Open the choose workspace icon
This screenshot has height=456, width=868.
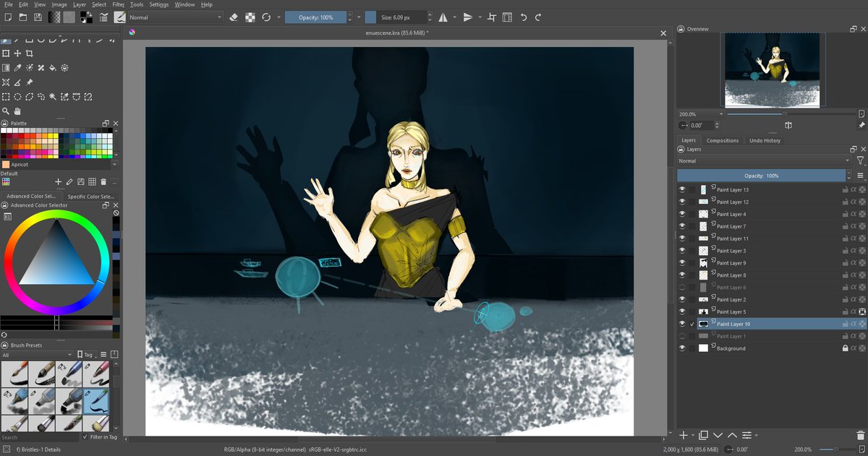click(507, 17)
